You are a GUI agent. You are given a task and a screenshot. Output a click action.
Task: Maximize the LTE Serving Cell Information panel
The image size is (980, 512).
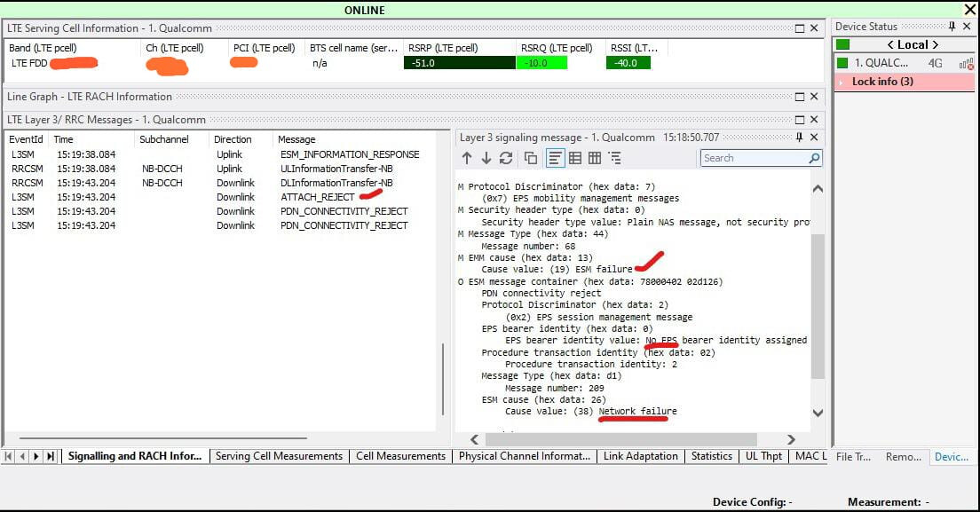pos(799,28)
